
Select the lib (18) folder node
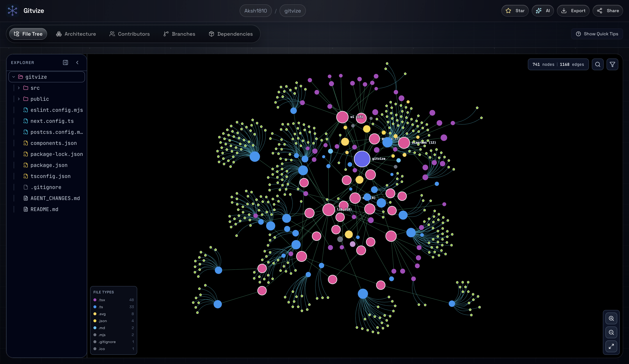(x=328, y=210)
